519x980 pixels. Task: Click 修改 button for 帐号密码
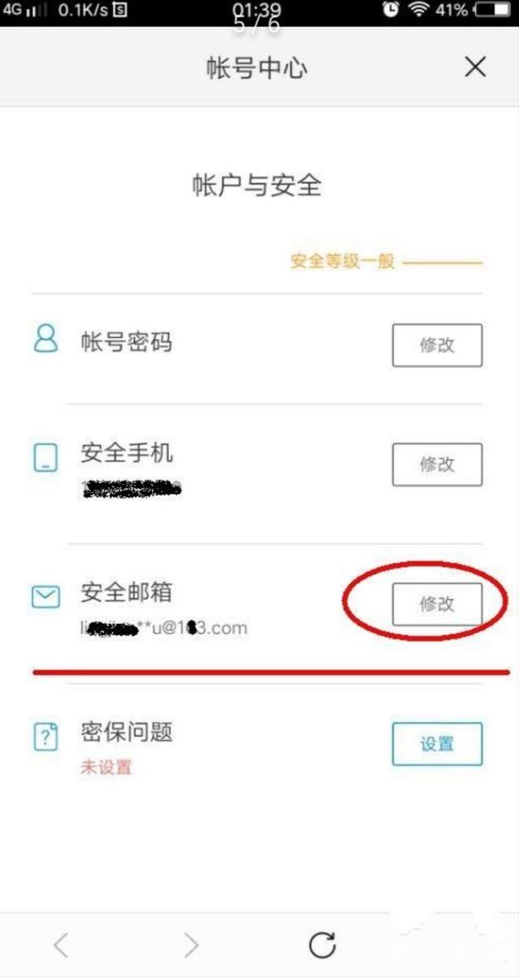coord(437,345)
